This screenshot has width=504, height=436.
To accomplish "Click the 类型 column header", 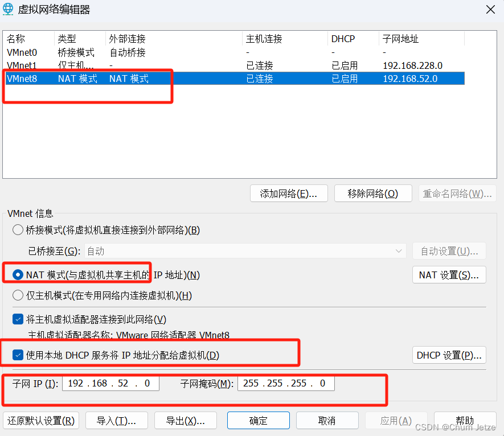I will pos(80,39).
